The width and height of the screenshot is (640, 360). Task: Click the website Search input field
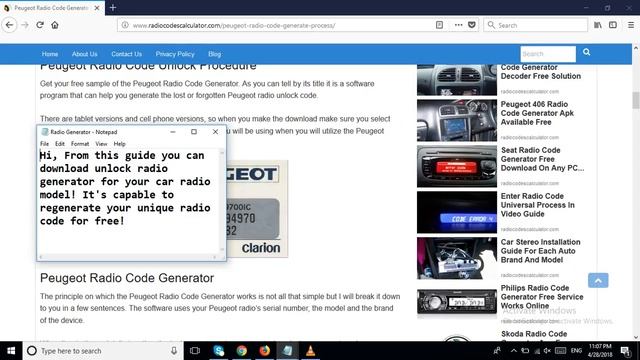pos(548,54)
